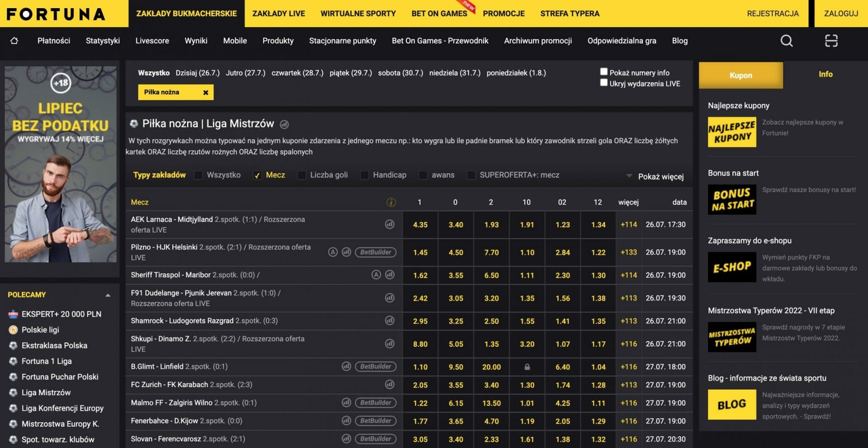Go to the home page icon
Image resolution: width=868 pixels, height=448 pixels.
[14, 41]
